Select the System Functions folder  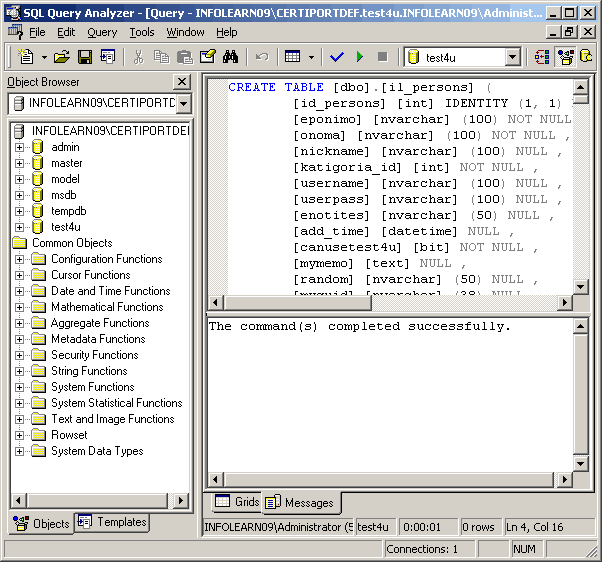pos(93,387)
